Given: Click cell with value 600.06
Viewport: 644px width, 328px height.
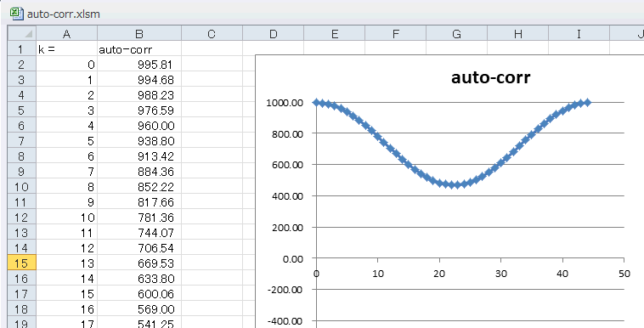Looking at the screenshot, I should pos(139,294).
